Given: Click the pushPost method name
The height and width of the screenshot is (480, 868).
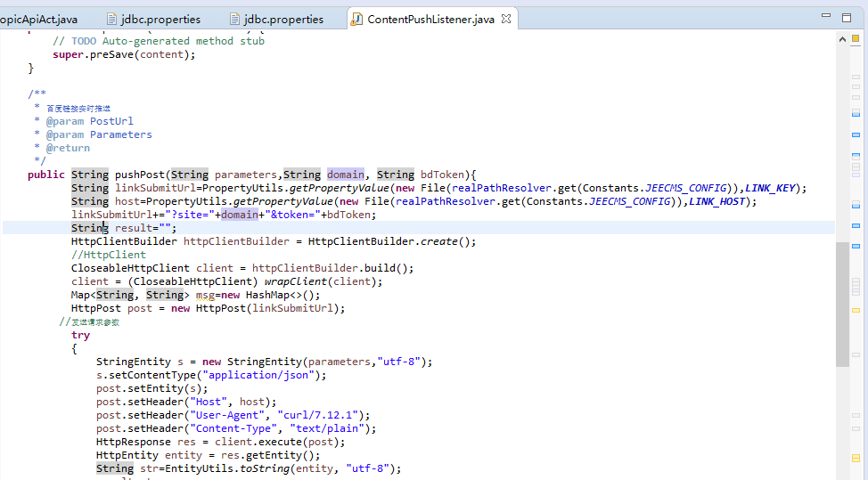Looking at the screenshot, I should click(140, 175).
